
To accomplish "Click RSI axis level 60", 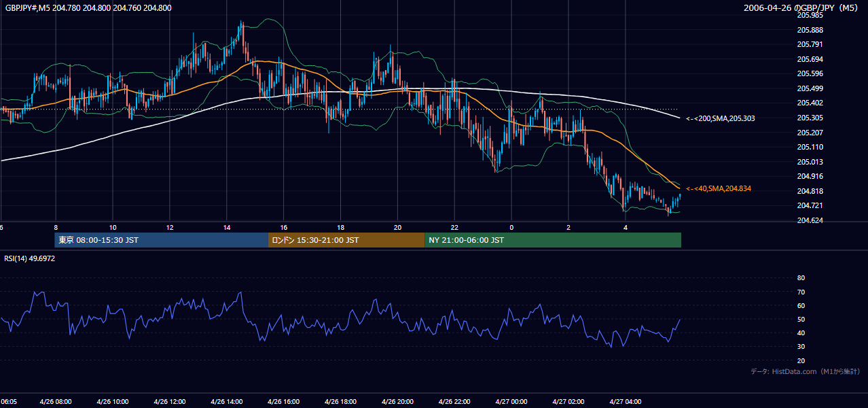I will coord(801,305).
